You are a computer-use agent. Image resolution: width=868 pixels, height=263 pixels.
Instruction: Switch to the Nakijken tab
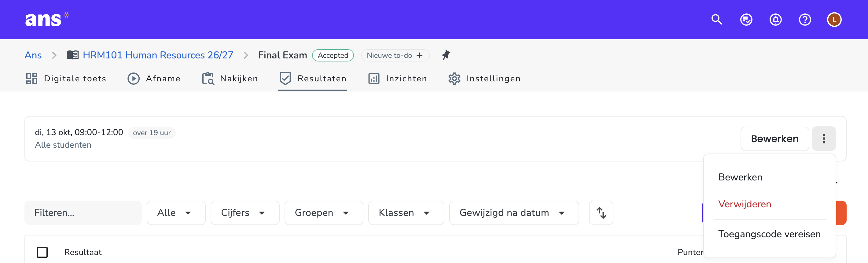point(230,79)
